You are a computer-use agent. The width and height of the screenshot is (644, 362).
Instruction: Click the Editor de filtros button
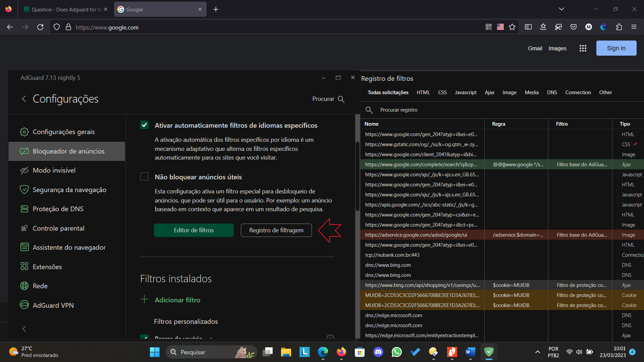click(194, 230)
